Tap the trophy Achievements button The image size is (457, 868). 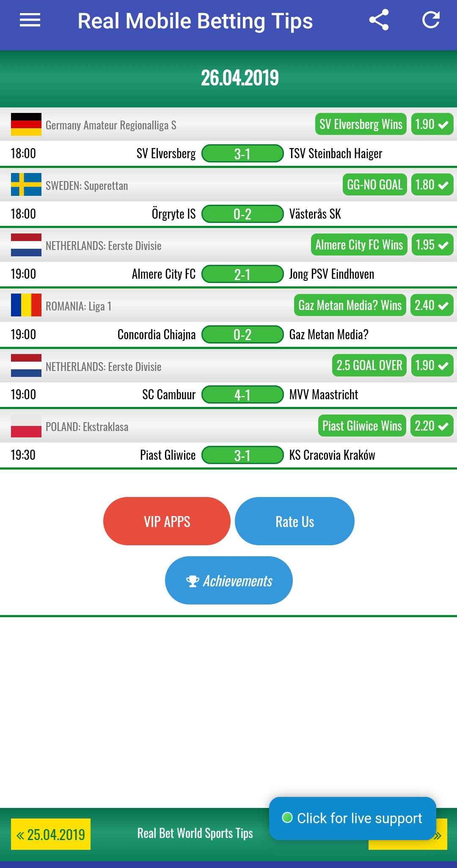click(229, 580)
